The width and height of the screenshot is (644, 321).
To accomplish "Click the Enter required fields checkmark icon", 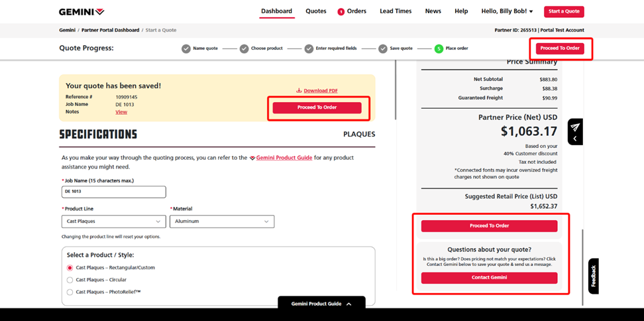I will pos(309,48).
